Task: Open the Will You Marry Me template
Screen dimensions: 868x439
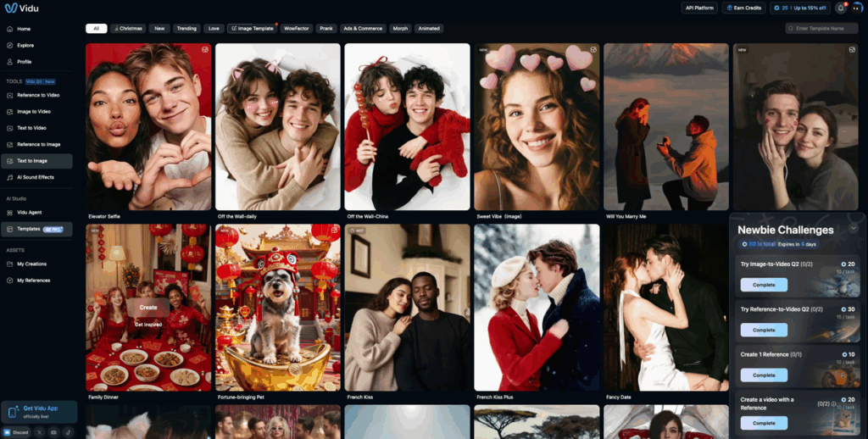Action: click(x=666, y=127)
